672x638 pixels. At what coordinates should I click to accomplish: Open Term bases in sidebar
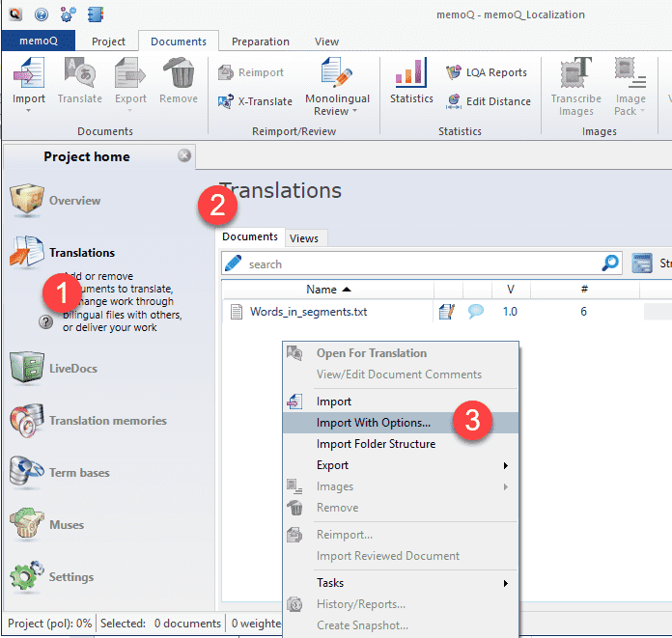click(x=60, y=473)
